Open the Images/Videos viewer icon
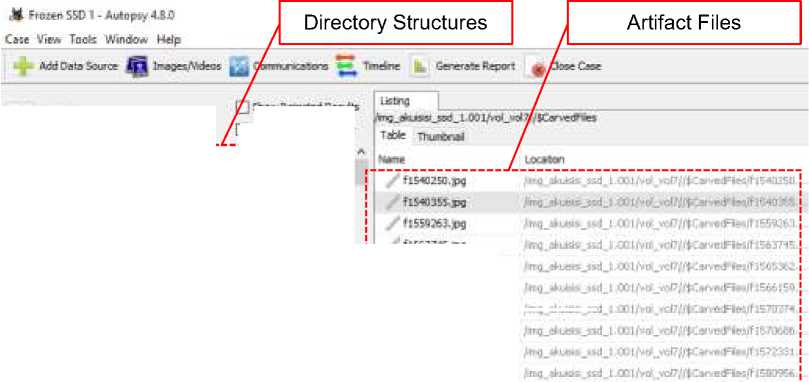 tap(137, 67)
